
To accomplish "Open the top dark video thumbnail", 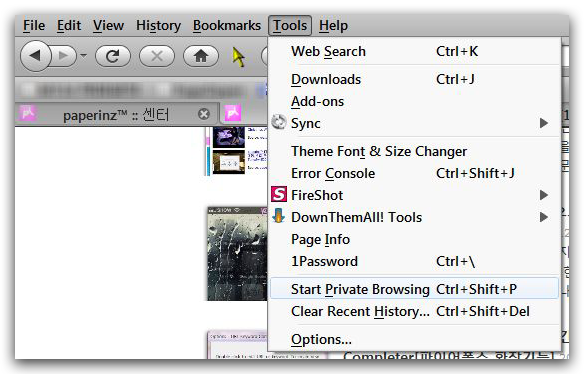I will pos(228,137).
